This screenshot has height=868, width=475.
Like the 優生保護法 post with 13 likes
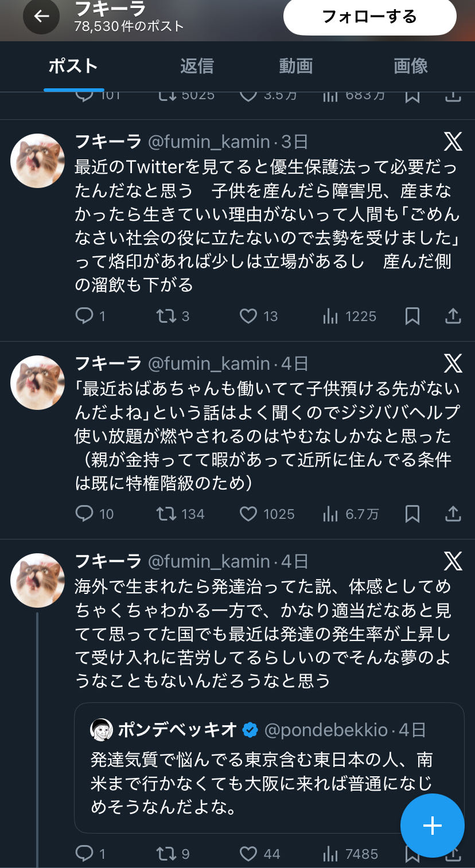tap(248, 316)
